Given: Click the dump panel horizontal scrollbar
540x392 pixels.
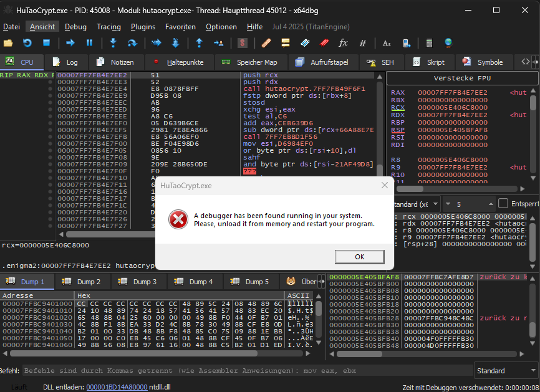Looking at the screenshot, I should click(133, 353).
